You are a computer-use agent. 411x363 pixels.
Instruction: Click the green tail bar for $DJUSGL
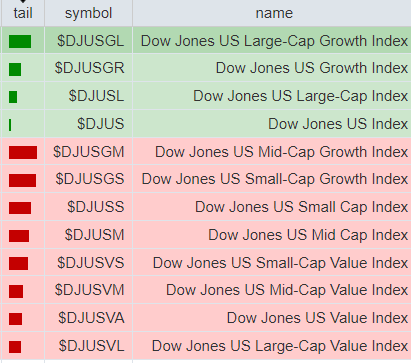click(x=20, y=42)
